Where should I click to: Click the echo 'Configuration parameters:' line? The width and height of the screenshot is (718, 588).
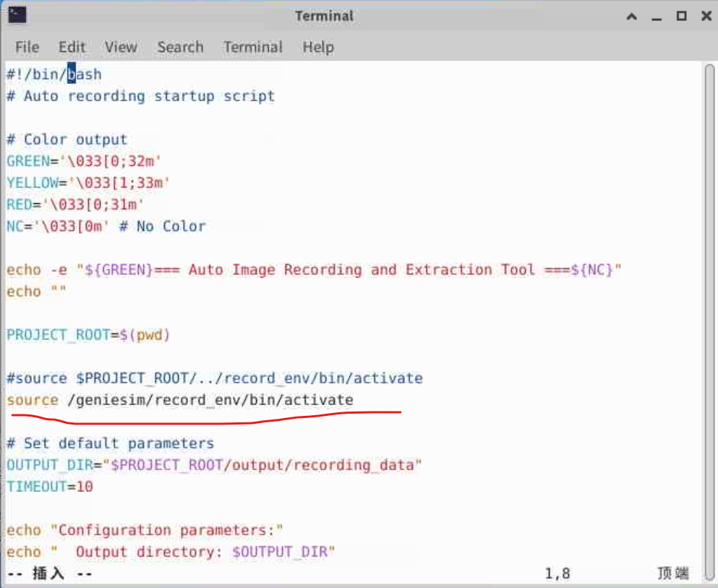point(145,530)
